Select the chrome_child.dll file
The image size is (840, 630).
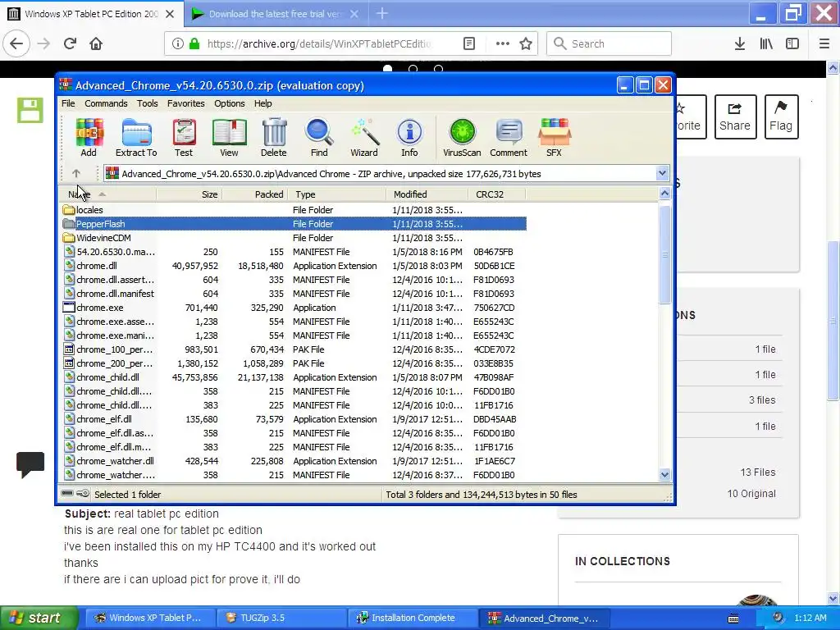tap(107, 377)
